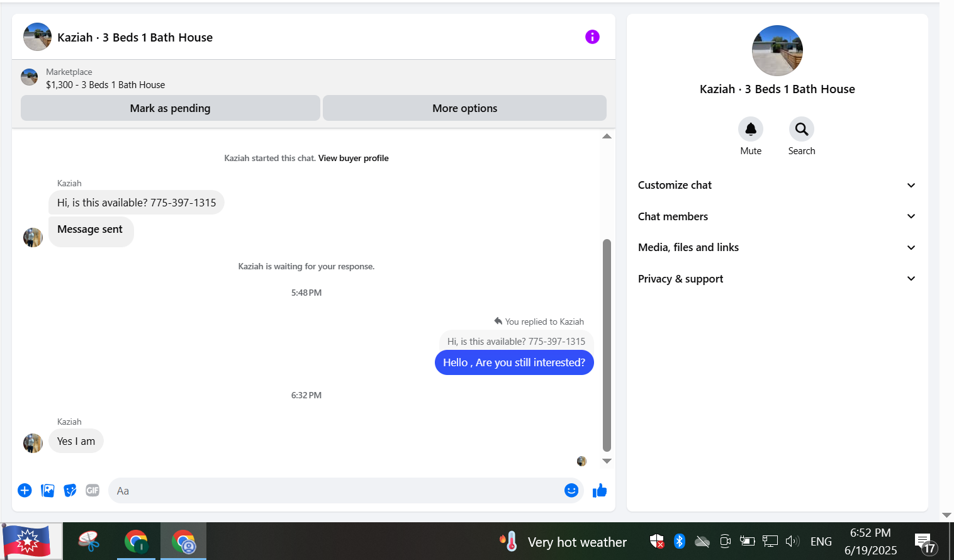Open OneDrive cloud tray icon
This screenshot has height=560, width=954.
pos(702,541)
